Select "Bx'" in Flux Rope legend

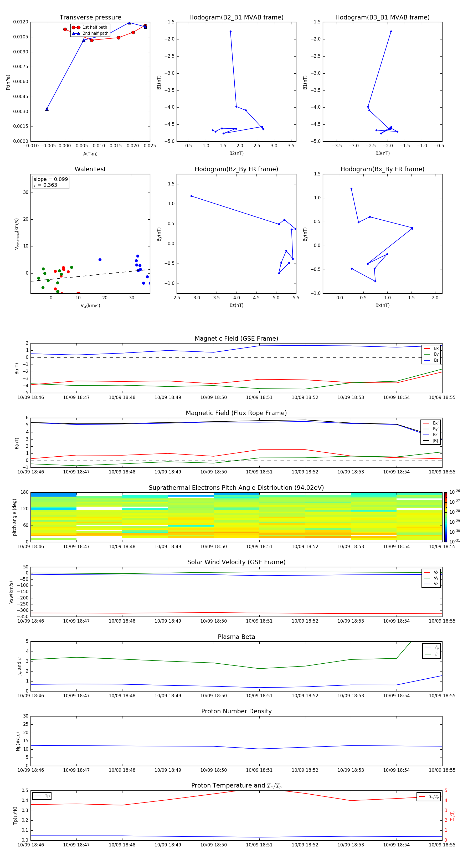(431, 423)
